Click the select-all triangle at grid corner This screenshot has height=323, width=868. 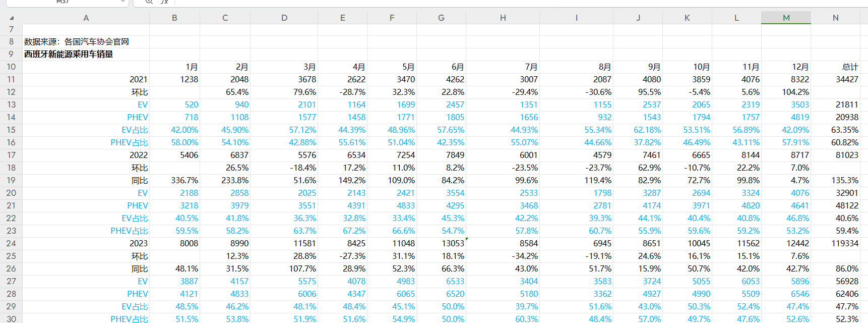pos(12,18)
